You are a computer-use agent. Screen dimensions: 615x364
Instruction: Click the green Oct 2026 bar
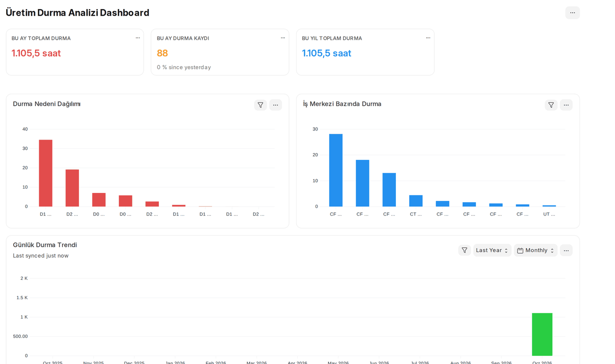pyautogui.click(x=542, y=334)
